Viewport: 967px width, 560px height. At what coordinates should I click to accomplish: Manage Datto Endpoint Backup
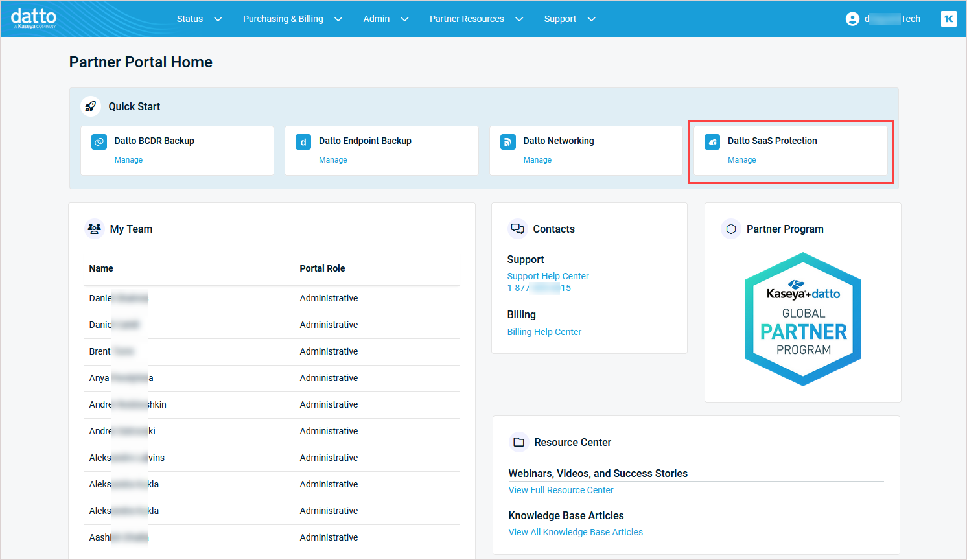click(333, 160)
